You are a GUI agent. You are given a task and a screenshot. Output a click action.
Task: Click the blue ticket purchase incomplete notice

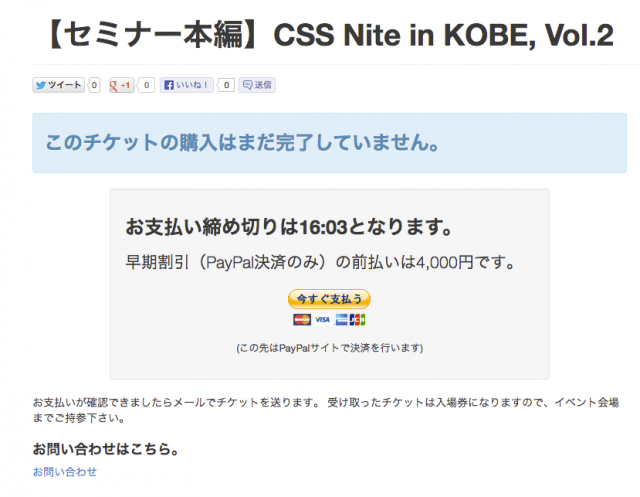tap(239, 143)
